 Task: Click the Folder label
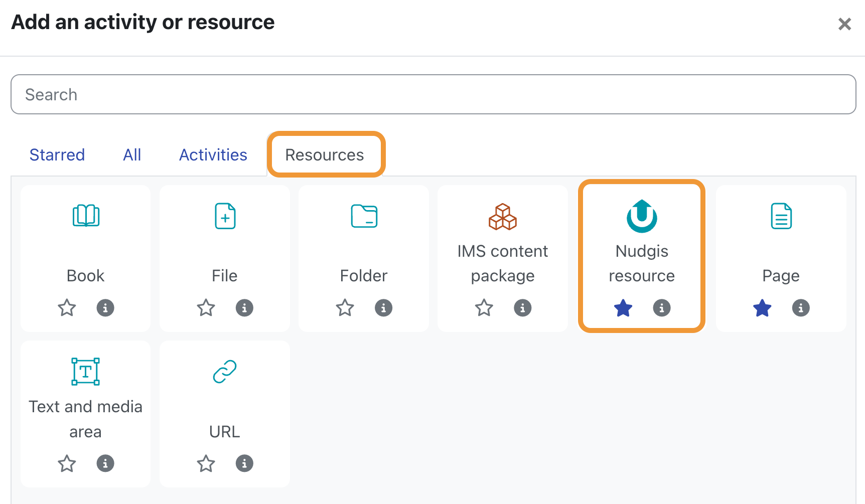(364, 276)
